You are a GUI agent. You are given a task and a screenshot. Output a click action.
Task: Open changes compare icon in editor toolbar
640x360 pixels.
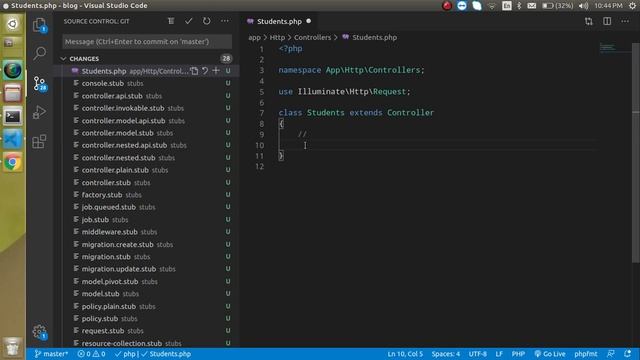tap(589, 21)
